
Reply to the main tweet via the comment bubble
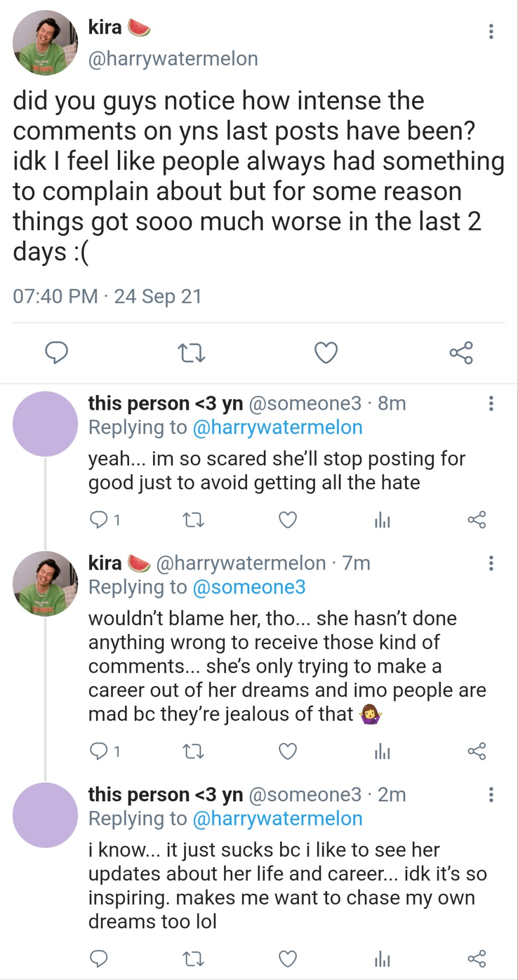pos(57,353)
